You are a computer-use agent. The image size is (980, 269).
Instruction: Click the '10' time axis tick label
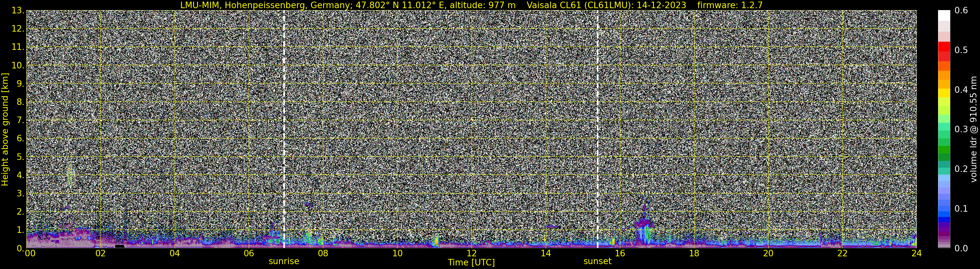[x=397, y=253]
